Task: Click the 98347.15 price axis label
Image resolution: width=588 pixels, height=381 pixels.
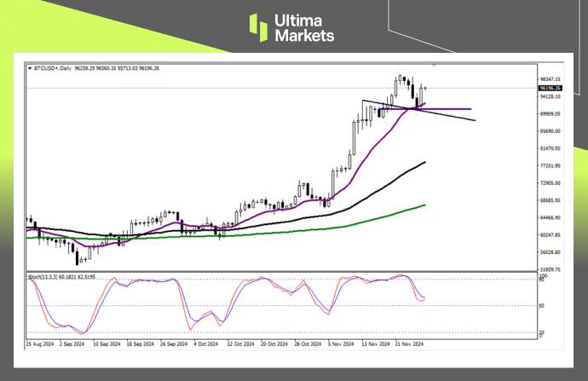Action: (550, 78)
